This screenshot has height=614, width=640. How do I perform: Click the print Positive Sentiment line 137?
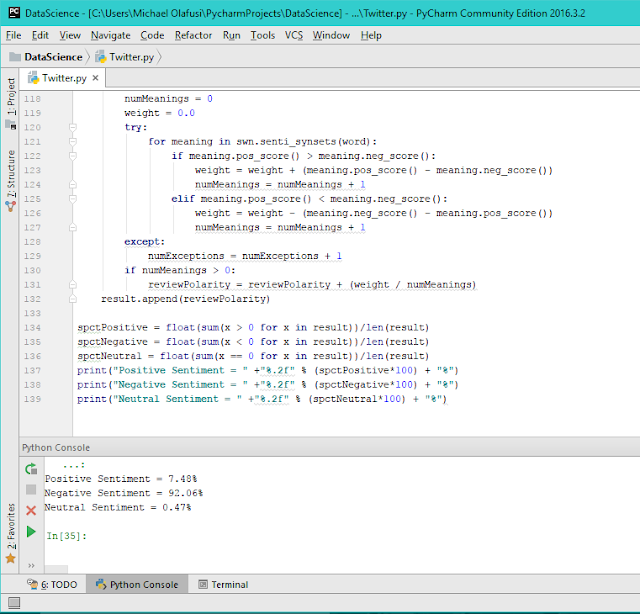268,370
